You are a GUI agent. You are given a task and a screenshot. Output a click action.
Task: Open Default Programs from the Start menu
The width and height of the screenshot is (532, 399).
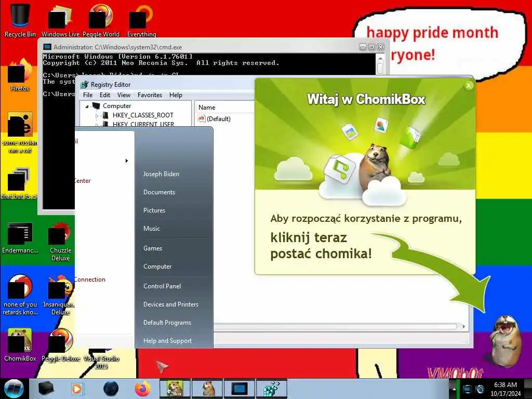(167, 323)
